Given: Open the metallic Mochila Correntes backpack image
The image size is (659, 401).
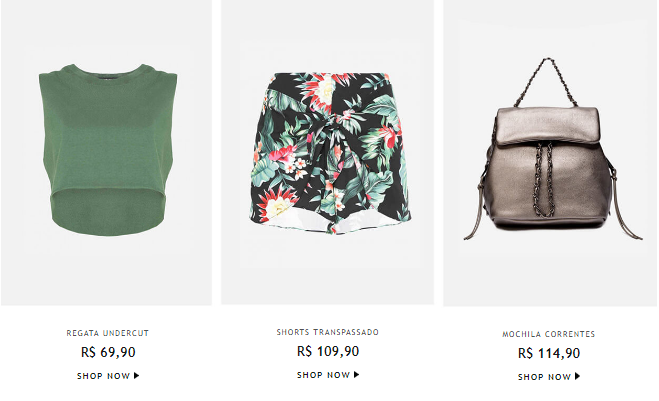Looking at the screenshot, I should [x=552, y=149].
